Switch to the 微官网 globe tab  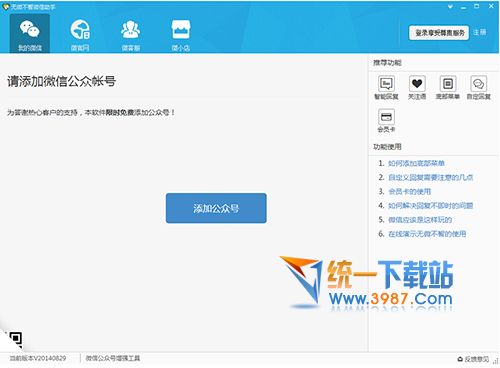pyautogui.click(x=80, y=34)
